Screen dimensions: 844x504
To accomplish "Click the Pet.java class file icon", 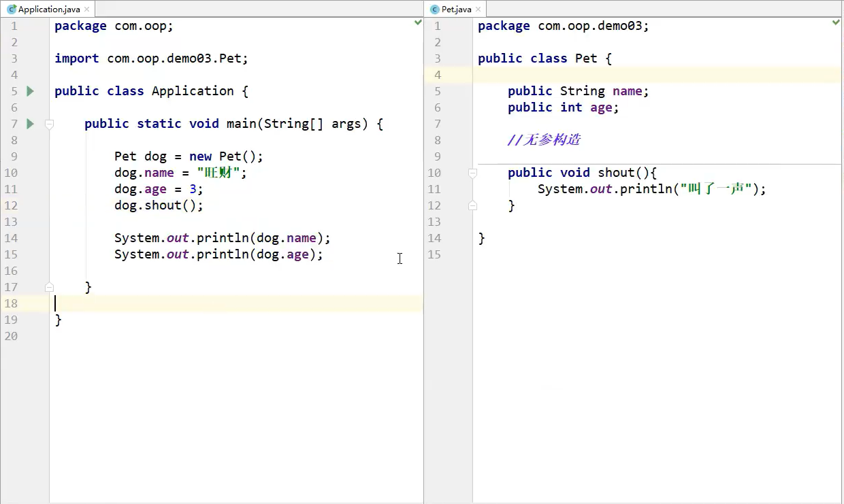I will 435,10.
